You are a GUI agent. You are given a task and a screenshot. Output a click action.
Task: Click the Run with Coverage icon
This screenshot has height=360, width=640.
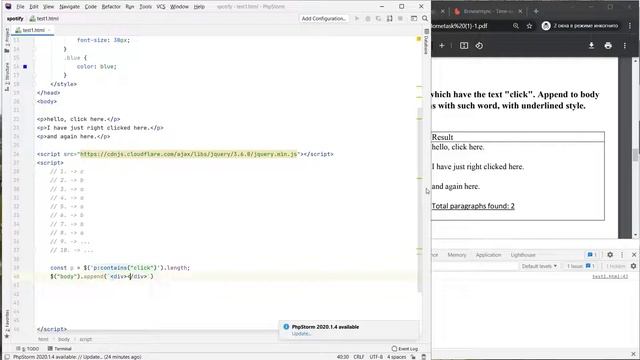point(378,18)
